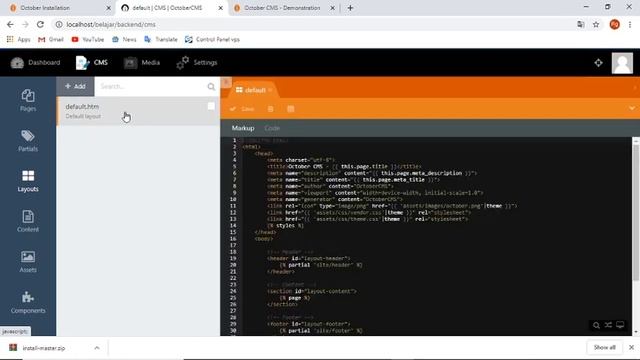Viewport: 640px width, 360px height.
Task: Open search in the code editor
Action: (x=596, y=325)
